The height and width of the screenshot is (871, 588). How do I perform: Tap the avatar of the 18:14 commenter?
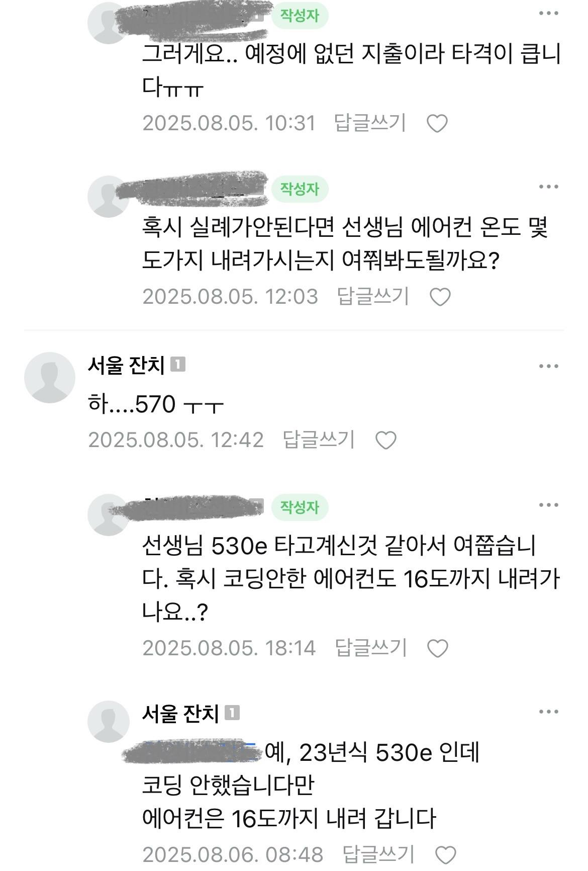point(109,514)
